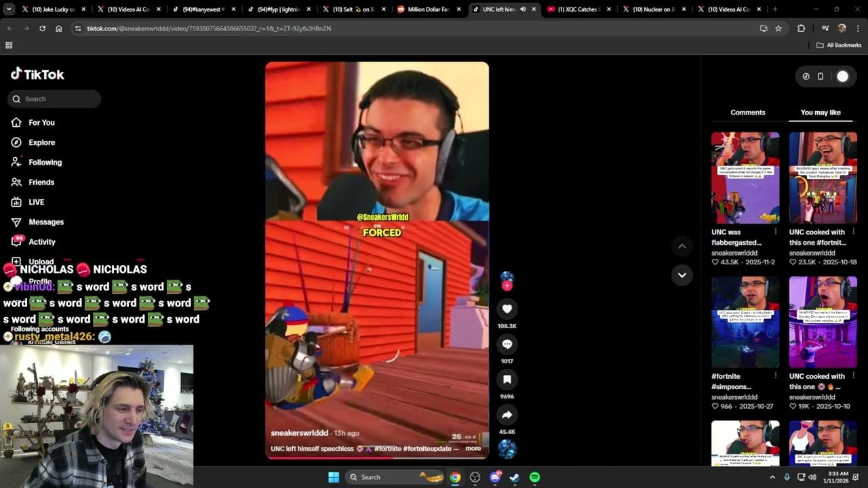Select the You may like tab
Image resolution: width=868 pixels, height=488 pixels.
pos(821,113)
